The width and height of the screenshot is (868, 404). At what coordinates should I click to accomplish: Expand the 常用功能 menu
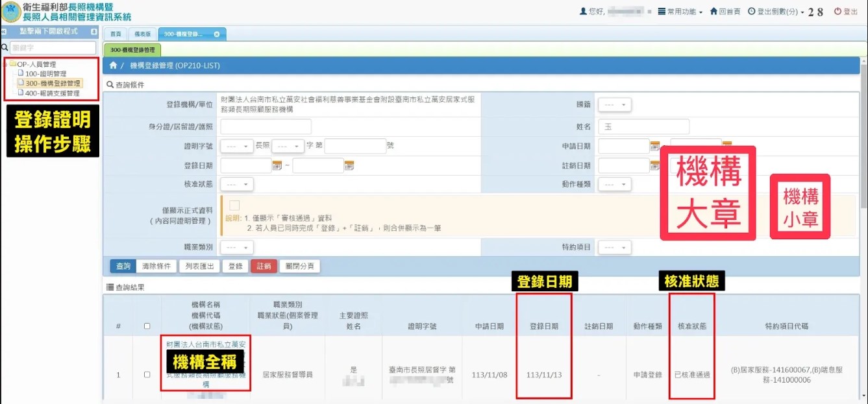tap(680, 12)
